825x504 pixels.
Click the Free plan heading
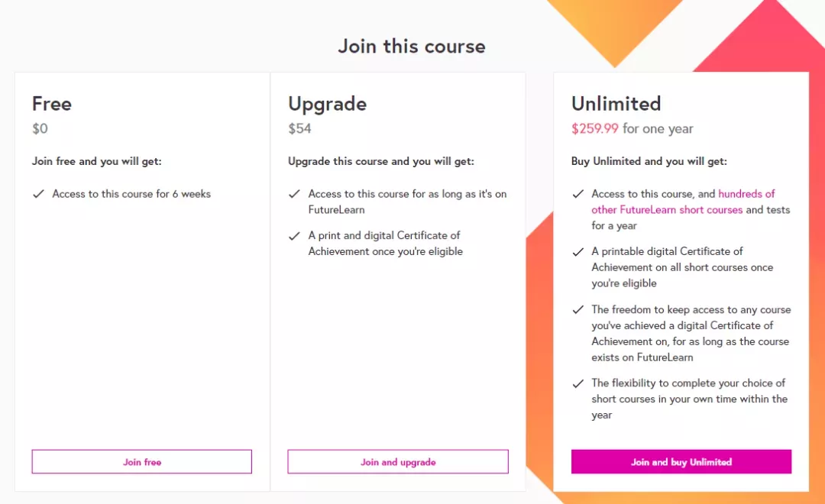tap(52, 104)
